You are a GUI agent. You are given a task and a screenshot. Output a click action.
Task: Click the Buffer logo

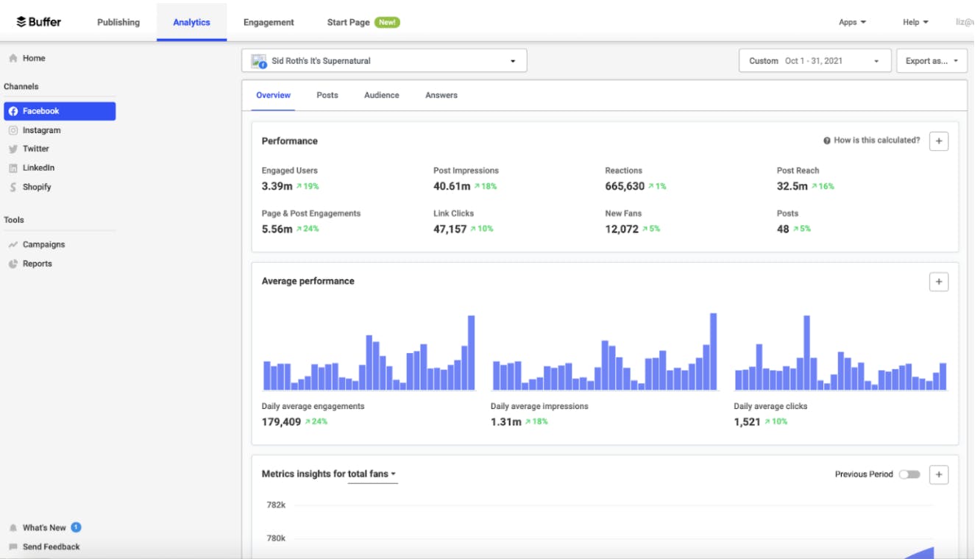38,22
